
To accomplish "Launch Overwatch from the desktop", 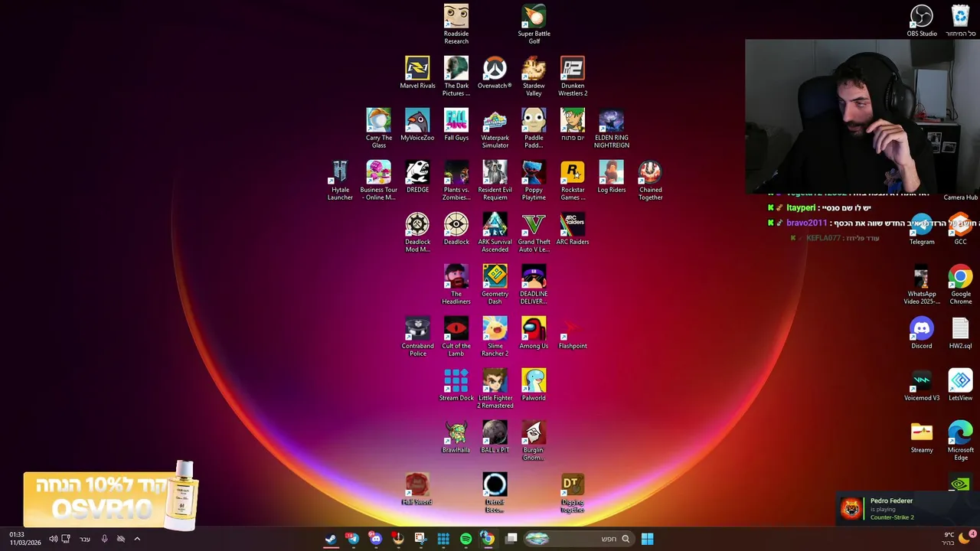I will pyautogui.click(x=495, y=73).
